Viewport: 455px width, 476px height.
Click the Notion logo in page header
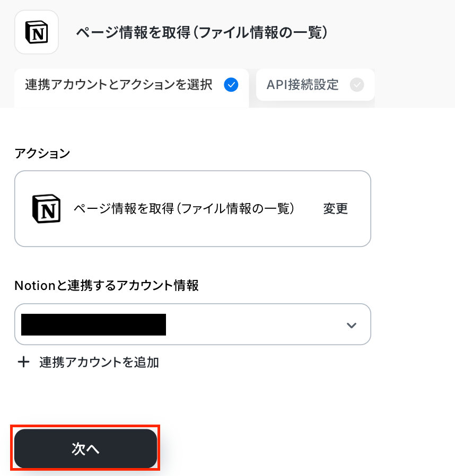click(x=37, y=32)
